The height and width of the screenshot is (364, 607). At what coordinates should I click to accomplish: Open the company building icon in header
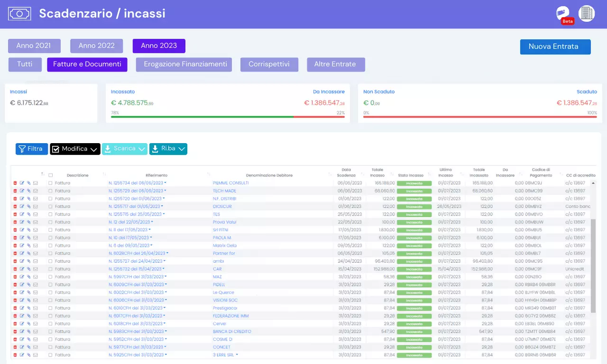587,13
